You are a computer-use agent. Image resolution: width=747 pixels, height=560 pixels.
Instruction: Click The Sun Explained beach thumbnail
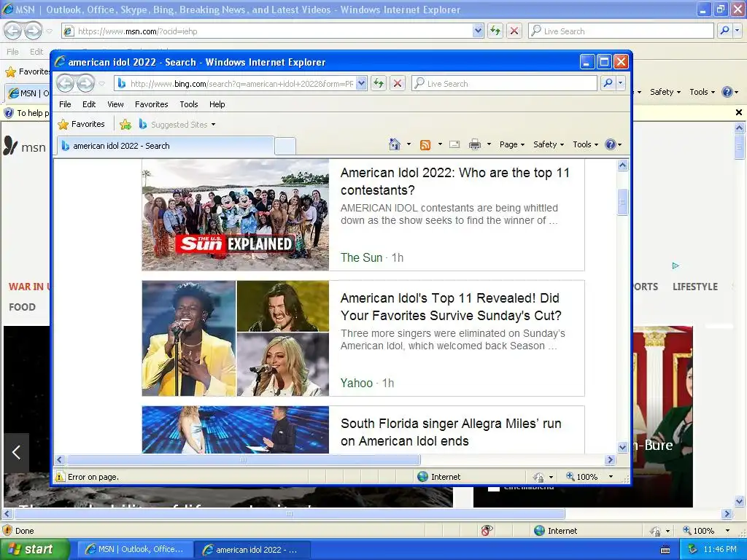[x=236, y=215]
